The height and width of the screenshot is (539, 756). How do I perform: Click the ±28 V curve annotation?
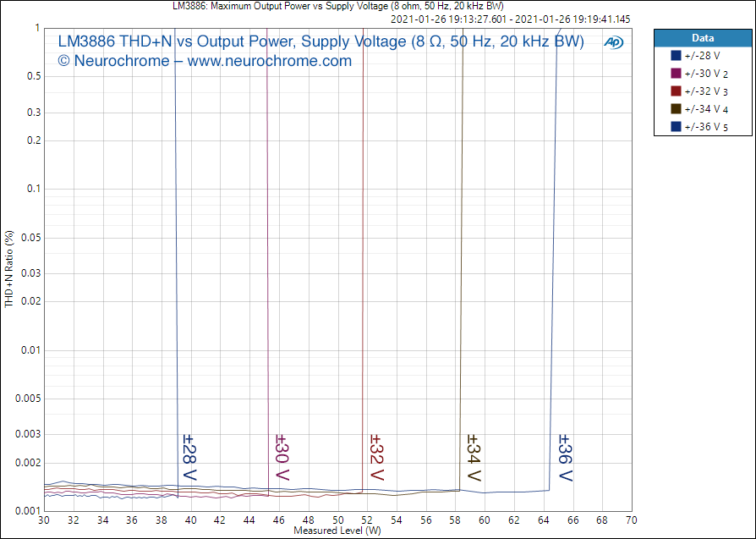[x=189, y=458]
